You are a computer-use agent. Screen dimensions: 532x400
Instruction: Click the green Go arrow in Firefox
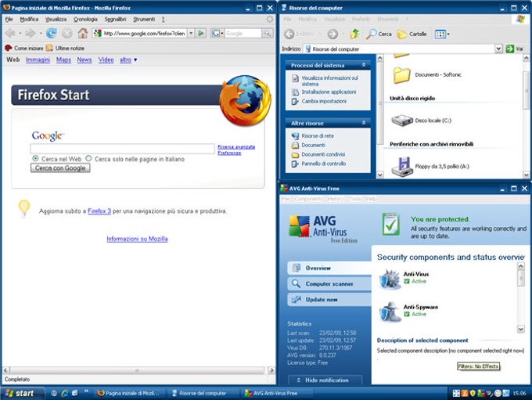pyautogui.click(x=201, y=33)
